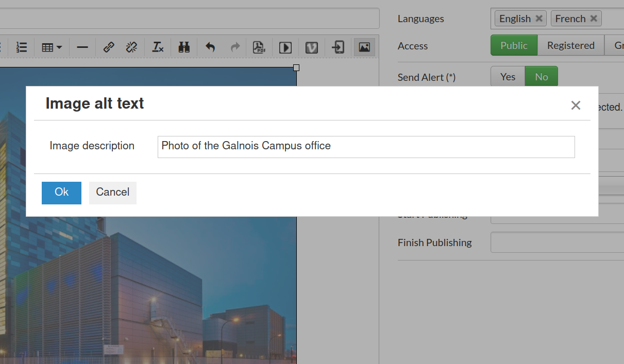The height and width of the screenshot is (364, 624).
Task: Click the numbered list icon
Action: coord(21,47)
